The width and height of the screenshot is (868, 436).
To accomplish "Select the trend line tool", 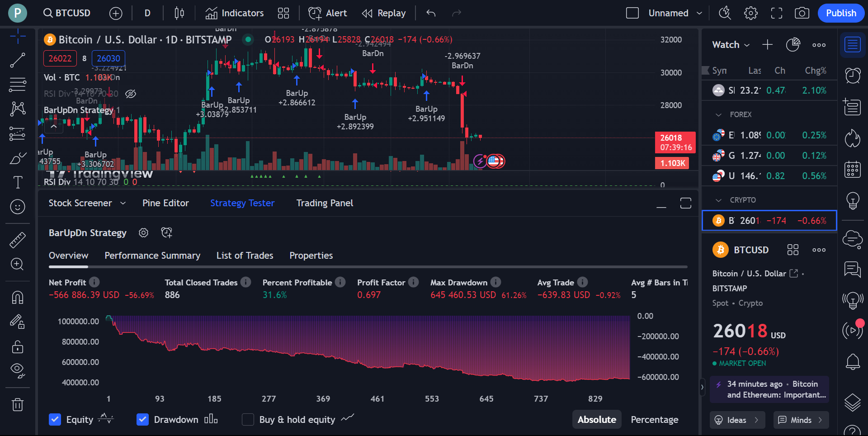I will click(x=18, y=60).
